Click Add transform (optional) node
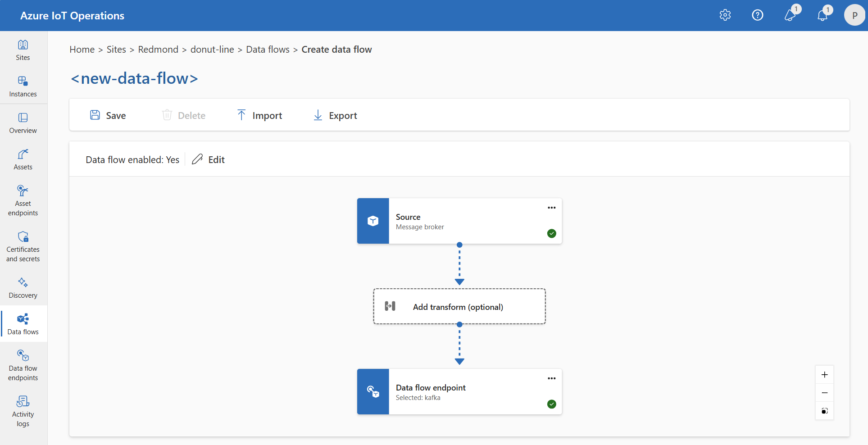Viewport: 868px width, 445px height. 459,307
